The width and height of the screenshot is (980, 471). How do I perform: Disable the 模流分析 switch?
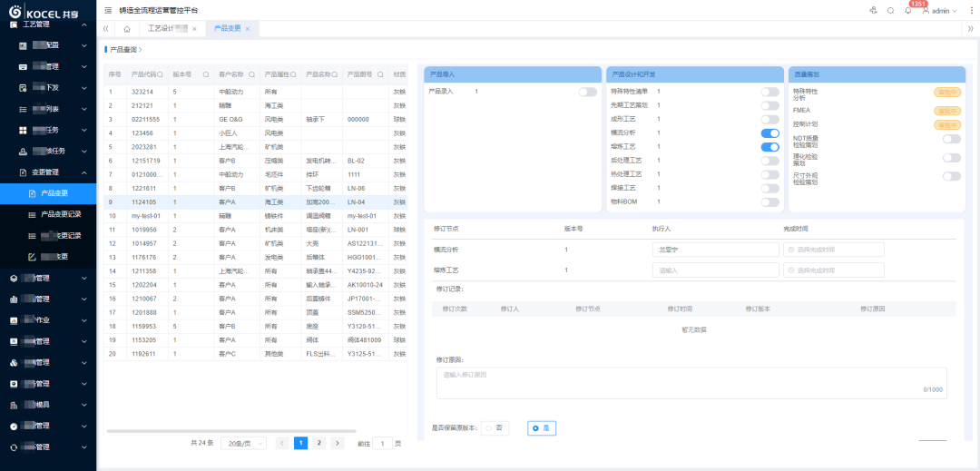tap(770, 133)
